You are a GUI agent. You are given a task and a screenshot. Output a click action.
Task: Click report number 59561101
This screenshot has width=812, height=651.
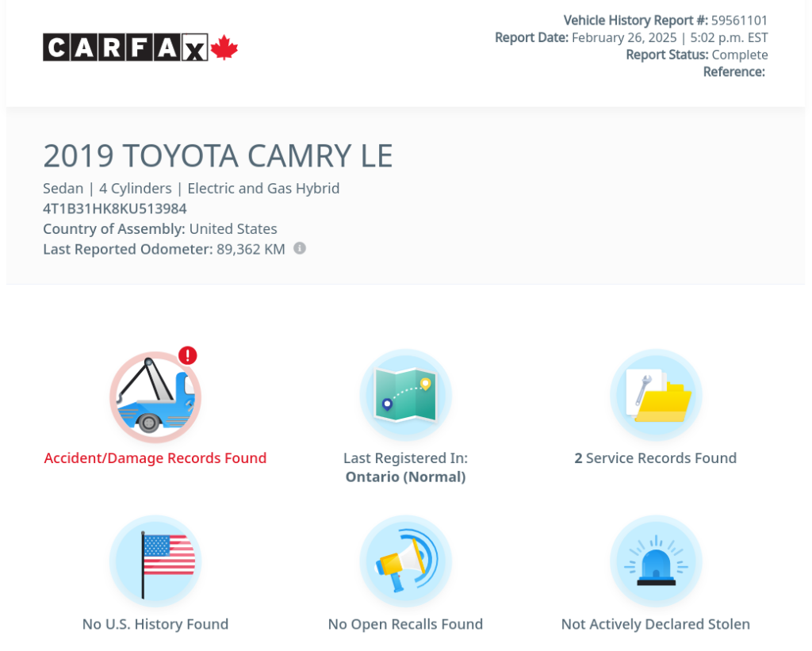tap(739, 20)
